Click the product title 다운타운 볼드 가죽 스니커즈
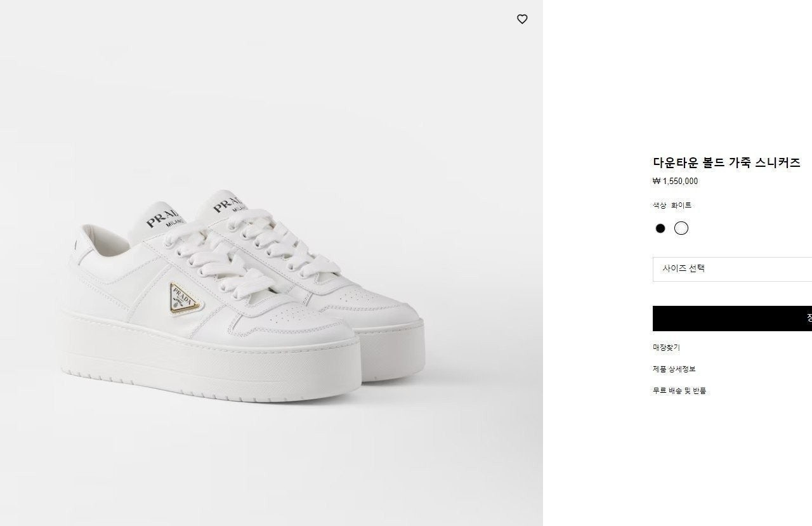The image size is (812, 526). tap(726, 162)
